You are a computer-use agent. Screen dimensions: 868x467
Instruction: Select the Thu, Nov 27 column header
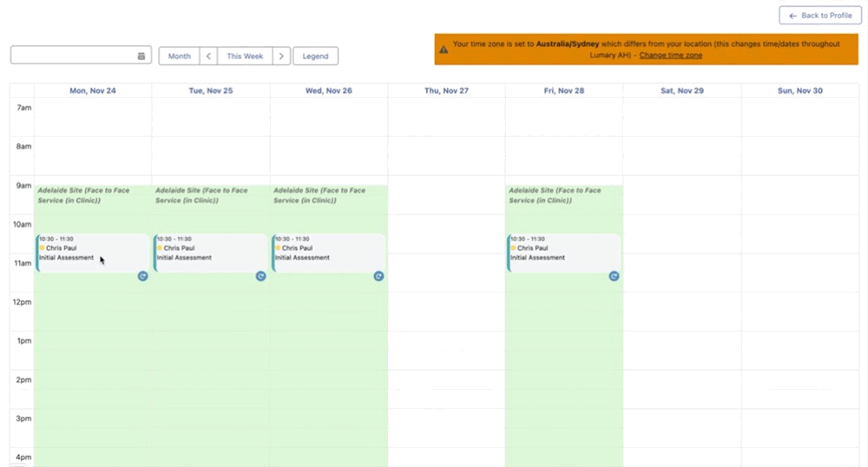coord(446,90)
